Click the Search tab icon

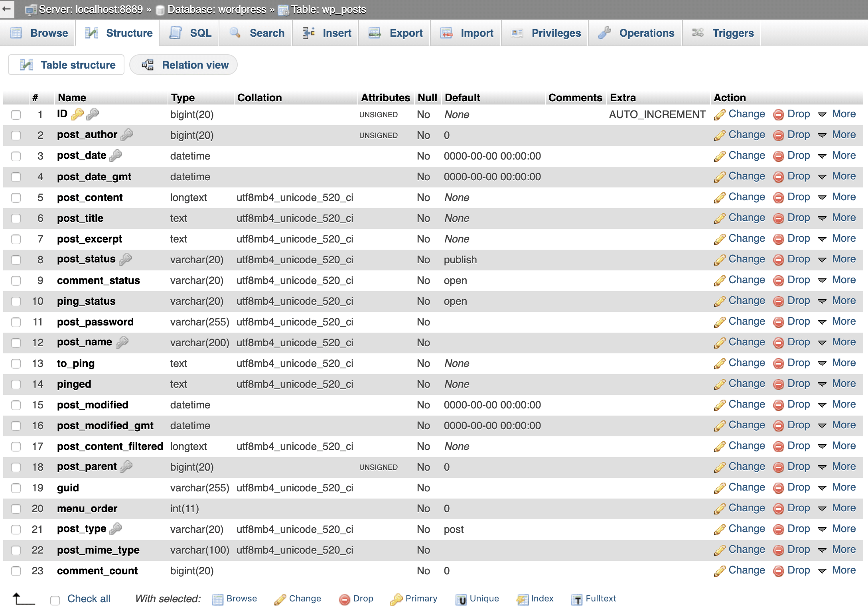236,33
